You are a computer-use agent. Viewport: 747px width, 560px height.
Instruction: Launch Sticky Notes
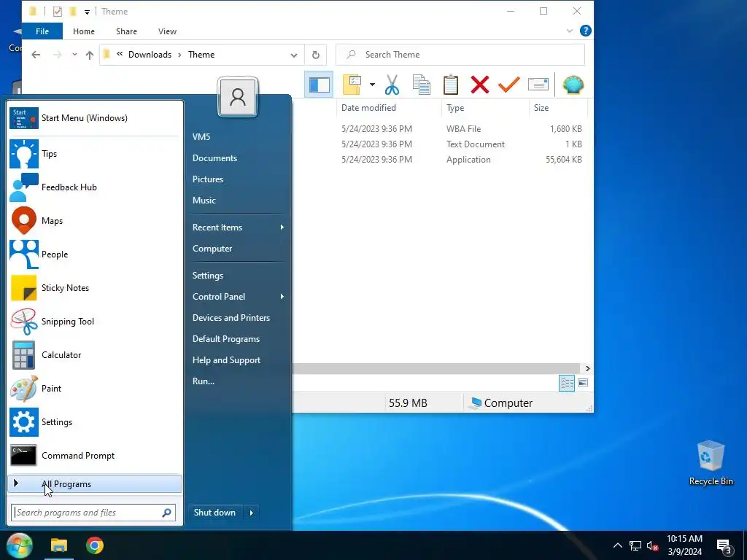pyautogui.click(x=95, y=288)
